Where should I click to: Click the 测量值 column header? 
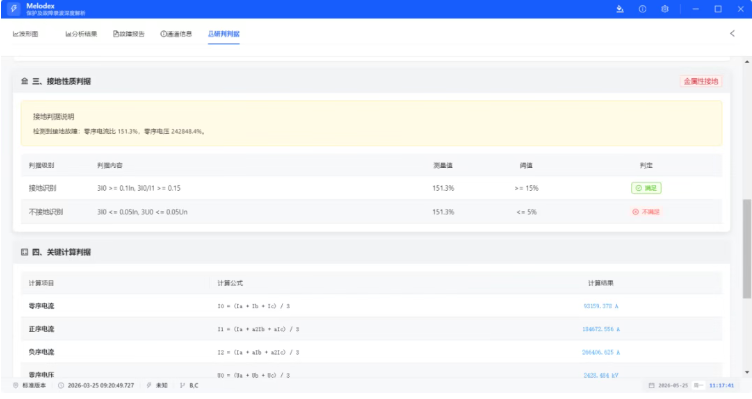443,165
